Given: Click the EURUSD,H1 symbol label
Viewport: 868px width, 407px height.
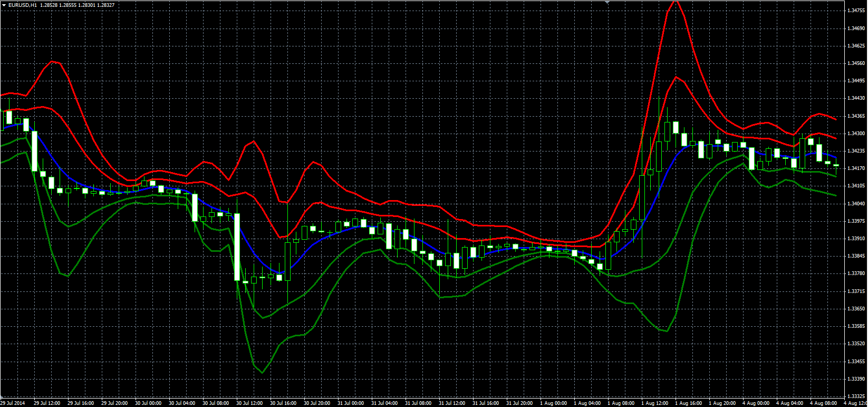Looking at the screenshot, I should [23, 5].
